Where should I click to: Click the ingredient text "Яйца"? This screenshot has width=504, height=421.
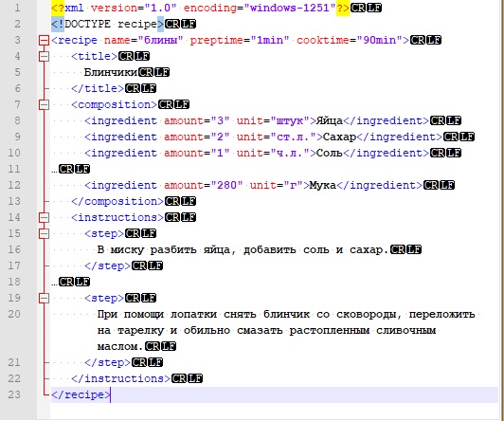tap(330, 121)
